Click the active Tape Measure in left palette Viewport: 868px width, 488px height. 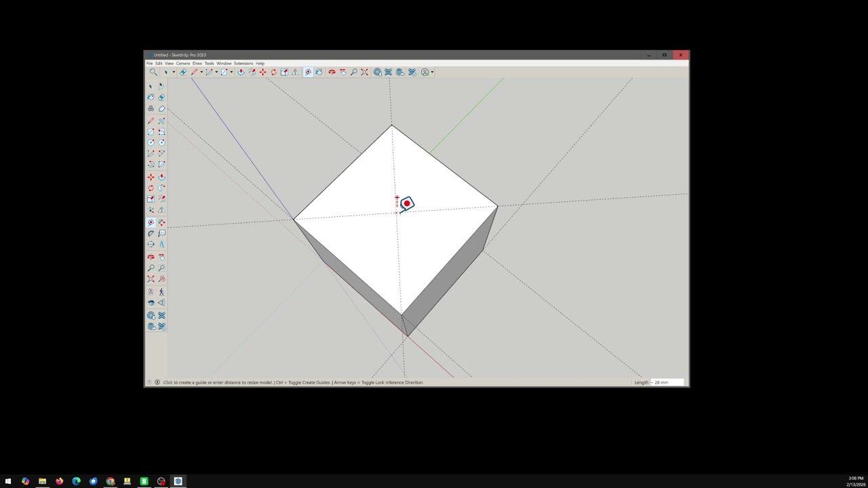point(151,222)
